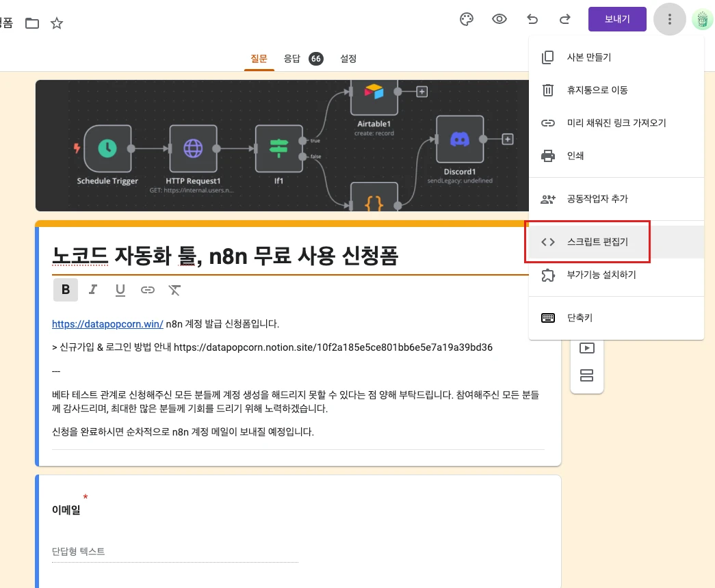Screen dimensions: 715x588
Task: Redo the last change
Action: click(x=565, y=19)
